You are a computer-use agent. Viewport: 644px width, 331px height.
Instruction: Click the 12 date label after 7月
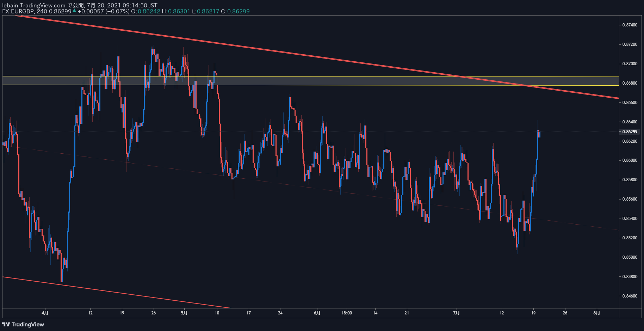(502, 313)
